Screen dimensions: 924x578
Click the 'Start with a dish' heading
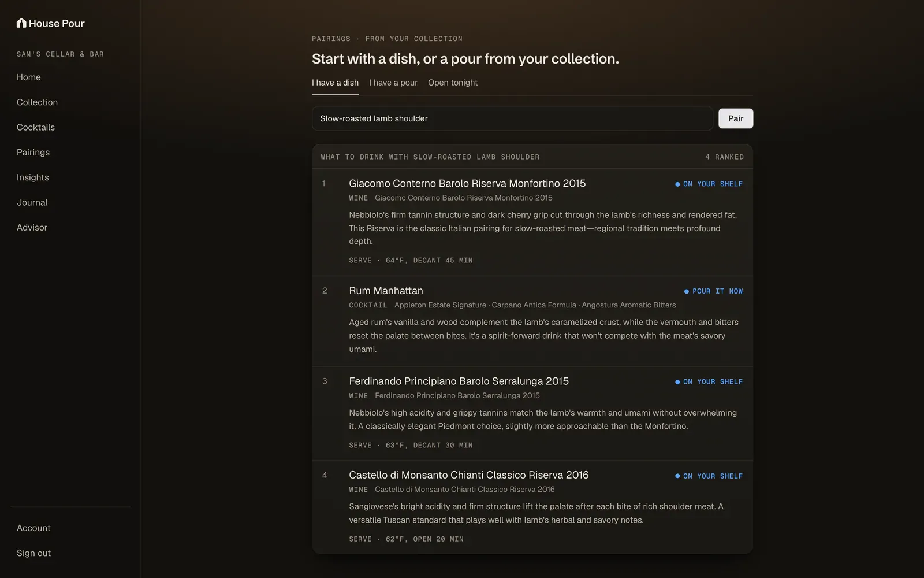(x=465, y=59)
